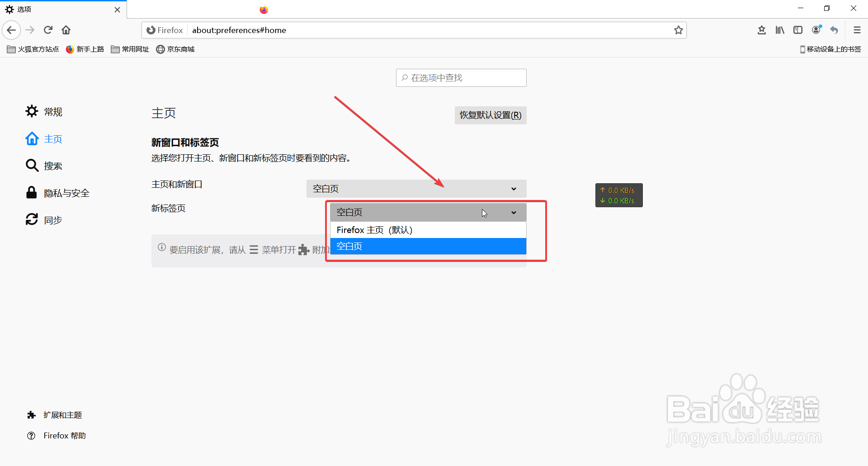Open 扩展和主题 at the bottom of sidebar
868x466 pixels.
(54, 415)
